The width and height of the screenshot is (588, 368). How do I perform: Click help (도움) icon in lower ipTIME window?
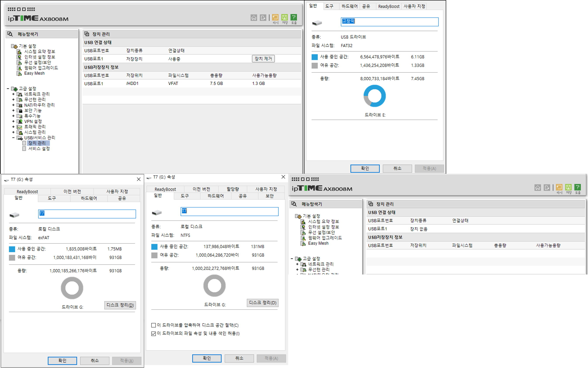pos(578,187)
